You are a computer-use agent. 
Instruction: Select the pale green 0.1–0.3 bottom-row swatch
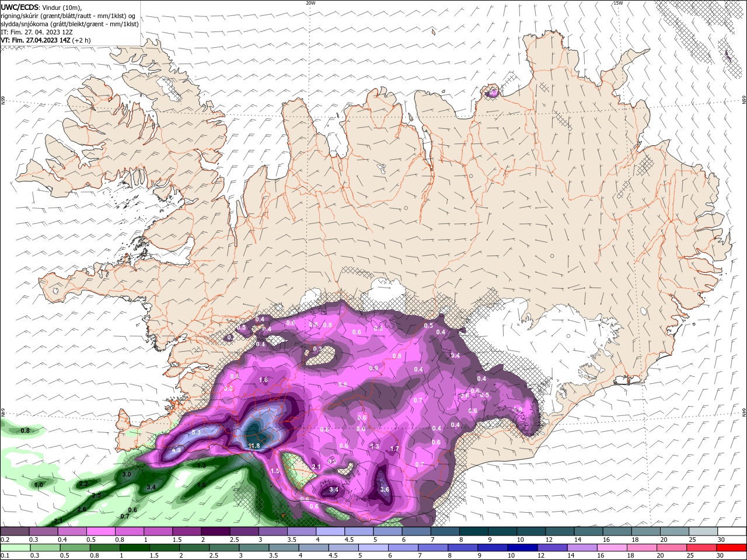(15, 548)
